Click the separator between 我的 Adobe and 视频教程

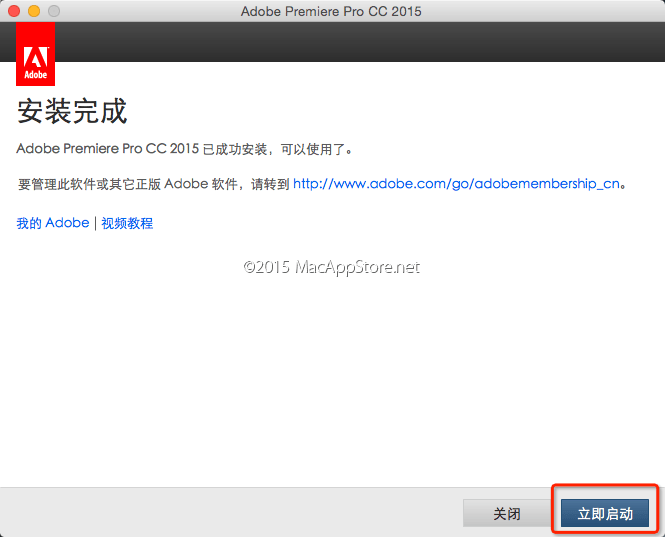pyautogui.click(x=95, y=223)
